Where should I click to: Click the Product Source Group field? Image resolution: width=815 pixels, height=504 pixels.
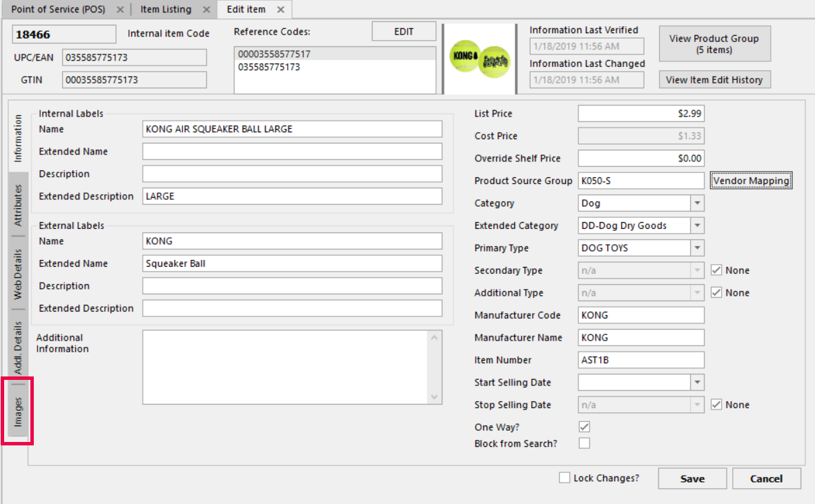coord(641,181)
